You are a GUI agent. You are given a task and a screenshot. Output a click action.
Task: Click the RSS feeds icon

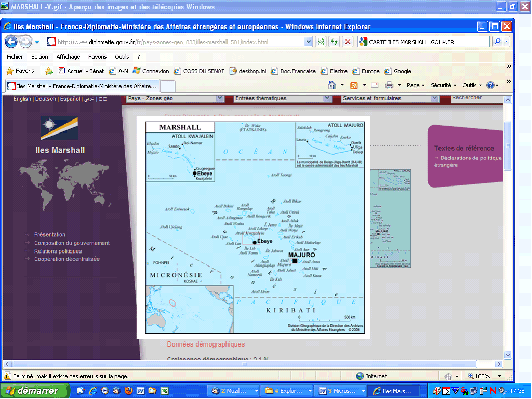(354, 85)
